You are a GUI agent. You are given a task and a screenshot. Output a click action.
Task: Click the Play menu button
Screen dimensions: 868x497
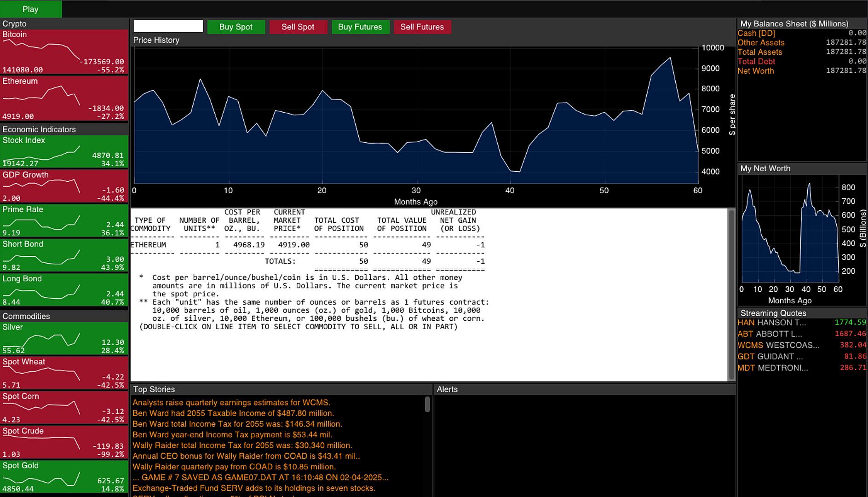coord(30,9)
